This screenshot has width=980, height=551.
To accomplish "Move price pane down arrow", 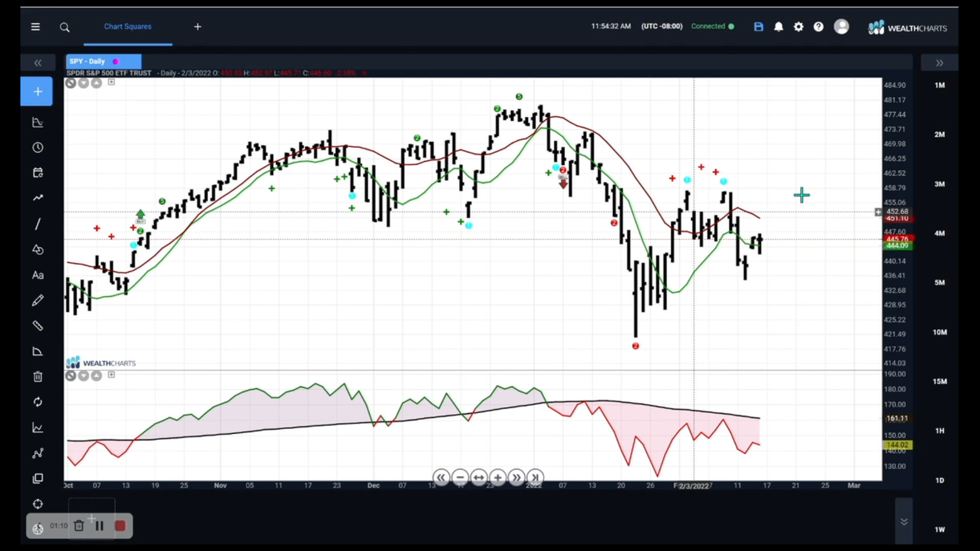I will [x=83, y=83].
